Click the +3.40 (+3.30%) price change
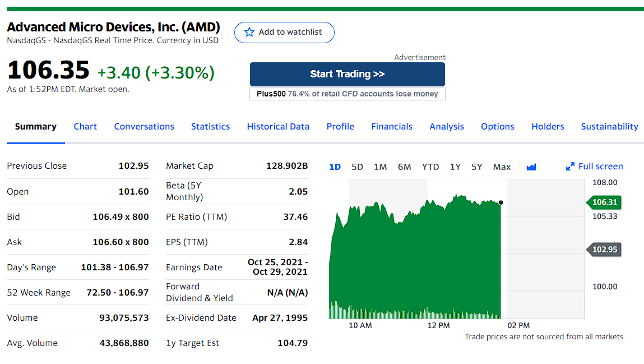The width and height of the screenshot is (644, 364). click(156, 73)
